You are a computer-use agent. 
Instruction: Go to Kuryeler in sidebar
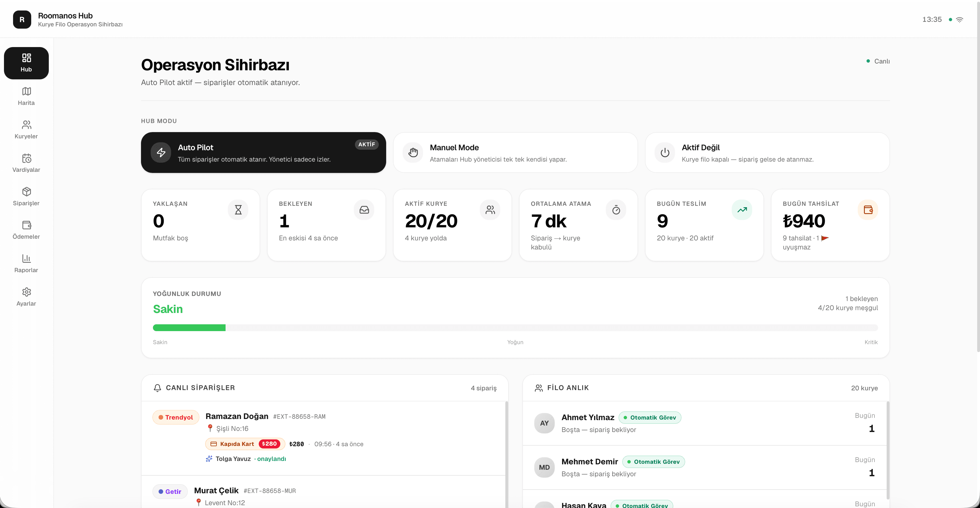tap(26, 130)
